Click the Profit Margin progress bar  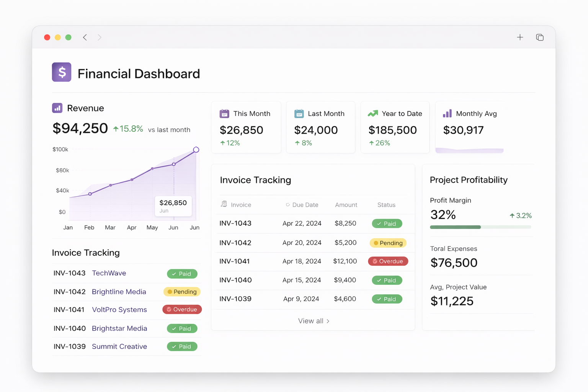click(480, 227)
